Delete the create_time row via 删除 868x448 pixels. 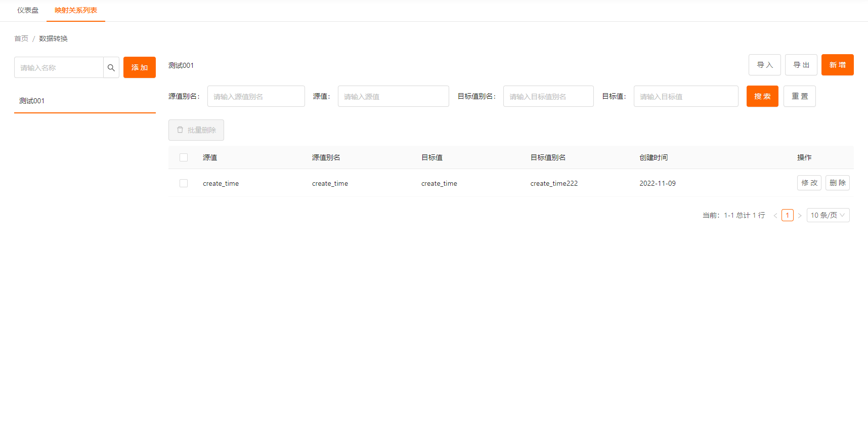[x=837, y=183]
